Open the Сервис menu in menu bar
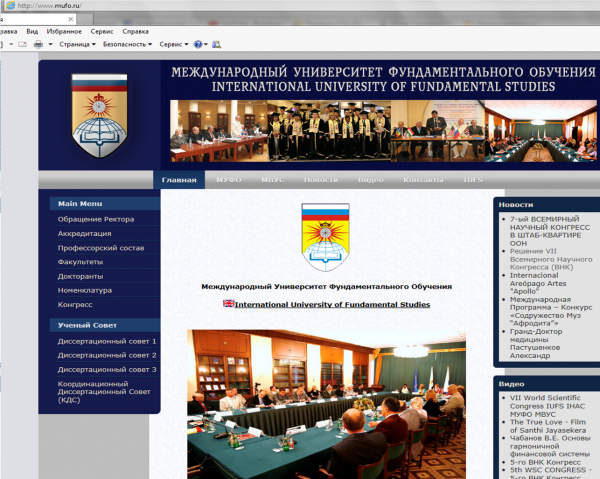This screenshot has width=600, height=479. (102, 31)
